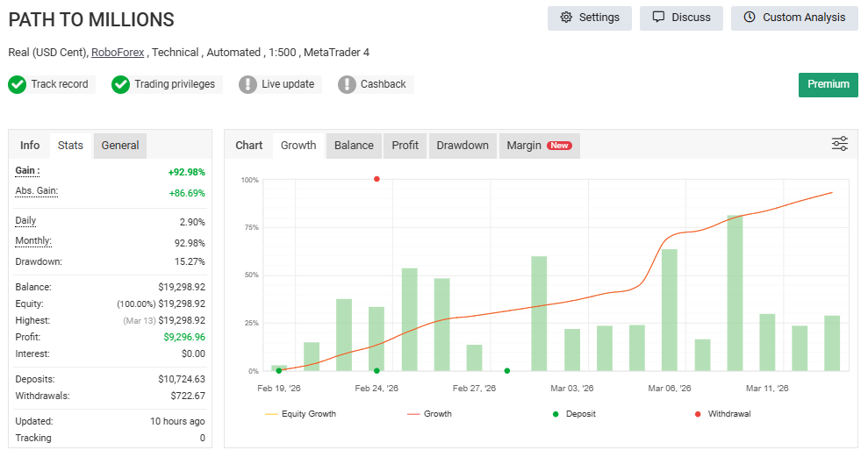Click the red withdrawal dot on chart
The width and height of the screenshot is (868, 450).
pos(377,179)
